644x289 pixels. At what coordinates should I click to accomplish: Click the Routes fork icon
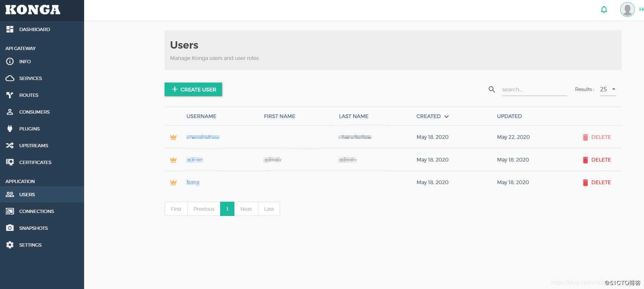[10, 95]
